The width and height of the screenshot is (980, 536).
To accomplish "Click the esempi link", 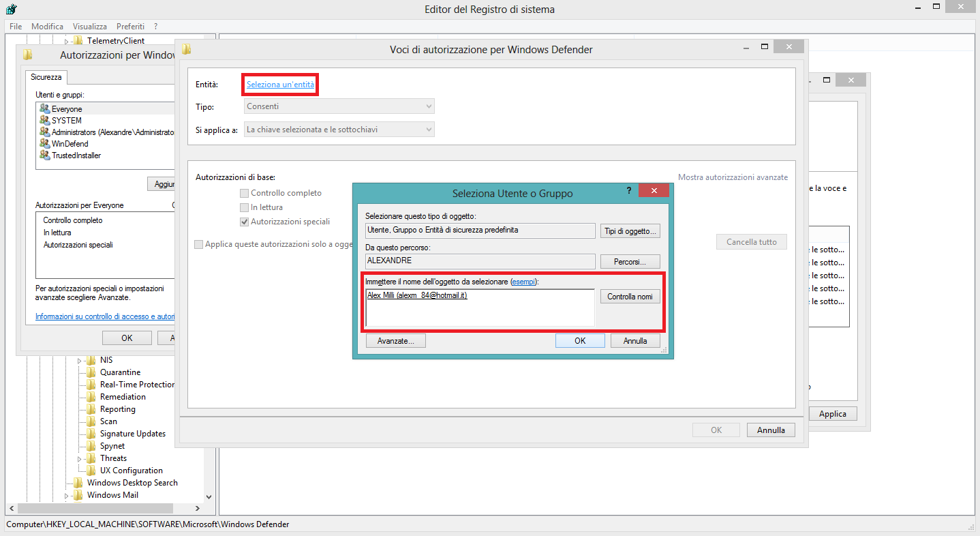I will 523,282.
